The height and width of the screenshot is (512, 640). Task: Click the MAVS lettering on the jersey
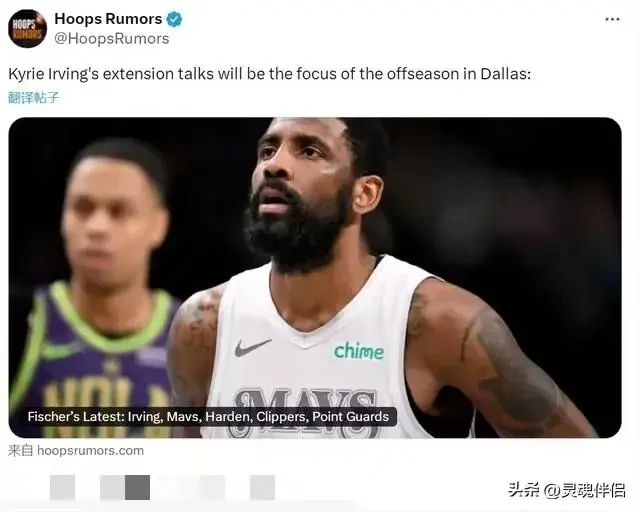tap(304, 404)
